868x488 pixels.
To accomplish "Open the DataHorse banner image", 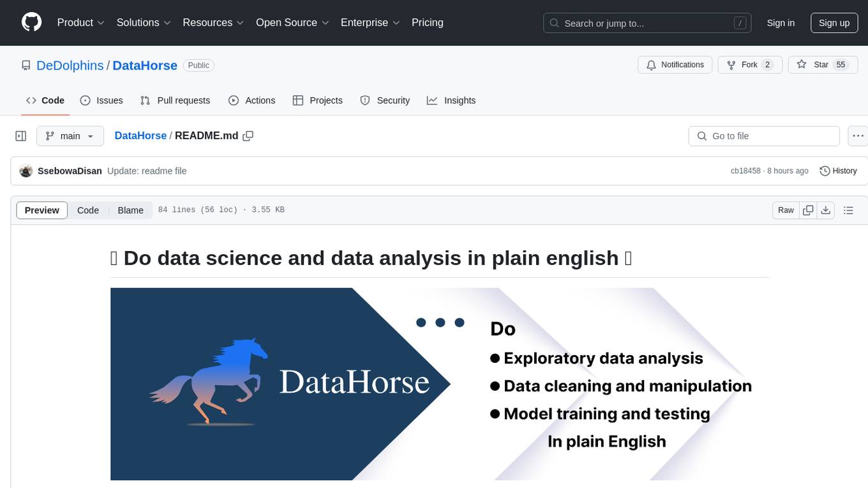I will tap(440, 384).
